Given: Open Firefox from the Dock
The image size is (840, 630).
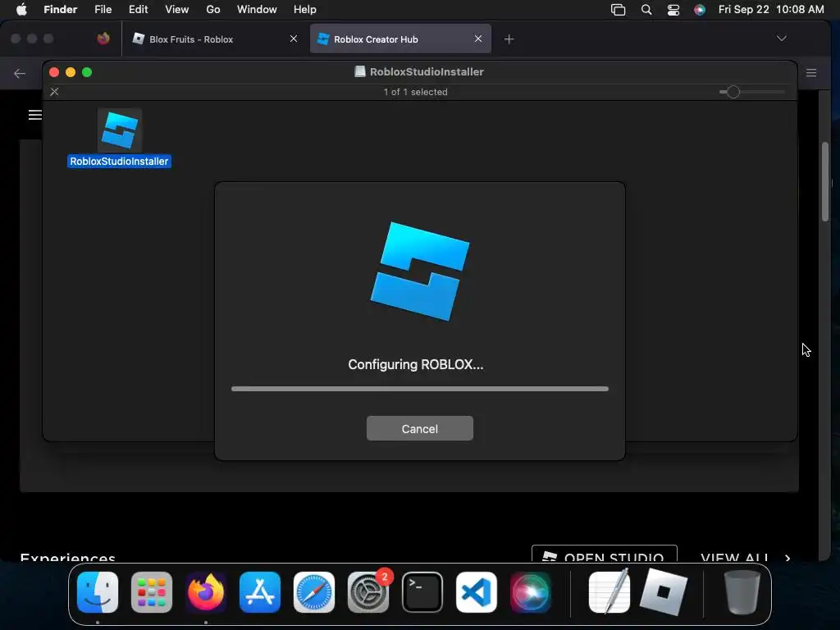Looking at the screenshot, I should point(206,592).
